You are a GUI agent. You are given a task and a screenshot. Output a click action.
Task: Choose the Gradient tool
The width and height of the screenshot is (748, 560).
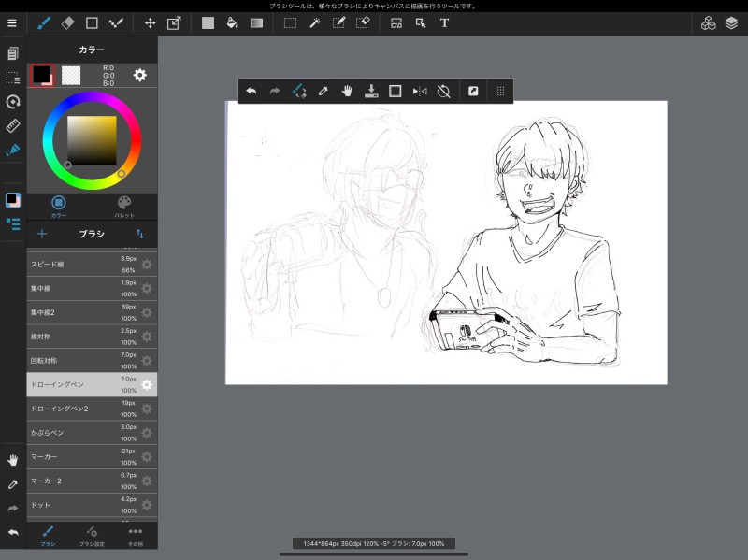pyautogui.click(x=256, y=22)
